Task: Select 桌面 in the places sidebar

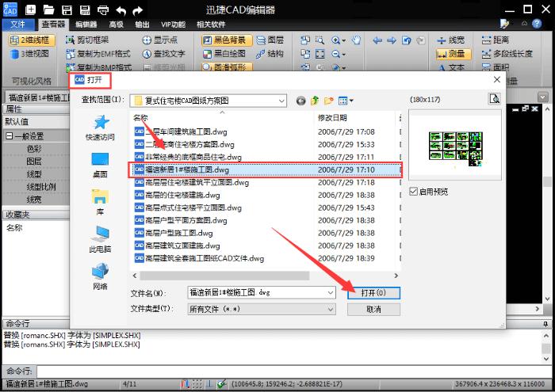Action: click(x=100, y=165)
